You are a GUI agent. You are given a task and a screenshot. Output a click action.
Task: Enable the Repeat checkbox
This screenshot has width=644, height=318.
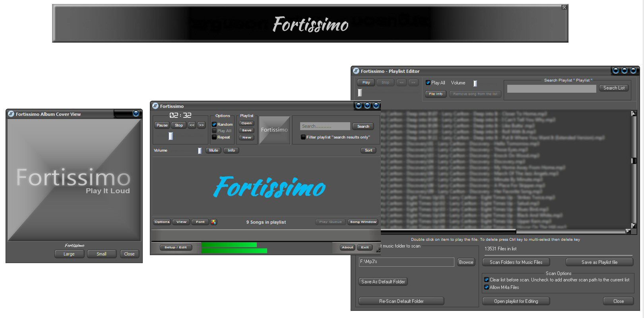pos(214,137)
